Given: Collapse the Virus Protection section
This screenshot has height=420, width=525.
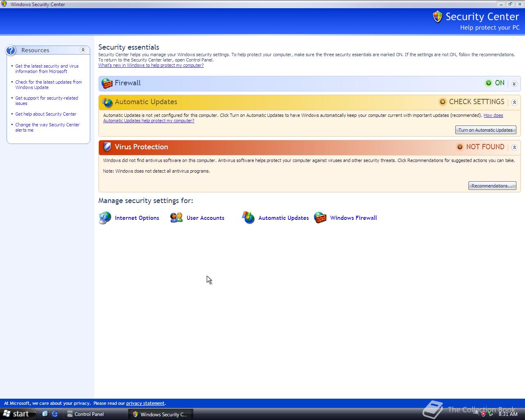Looking at the screenshot, I should coord(514,147).
